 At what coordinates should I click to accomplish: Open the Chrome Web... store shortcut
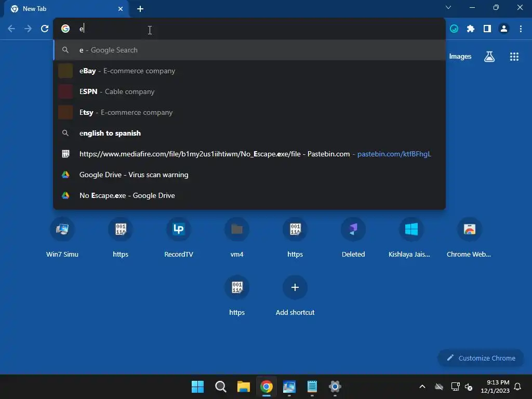(470, 237)
